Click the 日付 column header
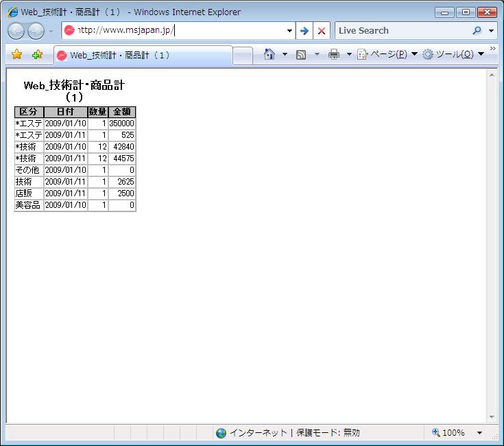This screenshot has width=504, height=446. [66, 112]
